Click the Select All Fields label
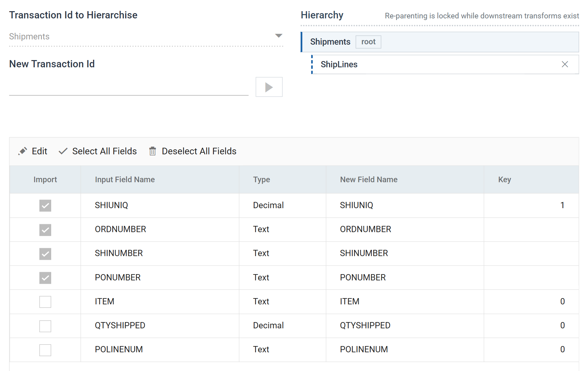The image size is (588, 371). (104, 151)
